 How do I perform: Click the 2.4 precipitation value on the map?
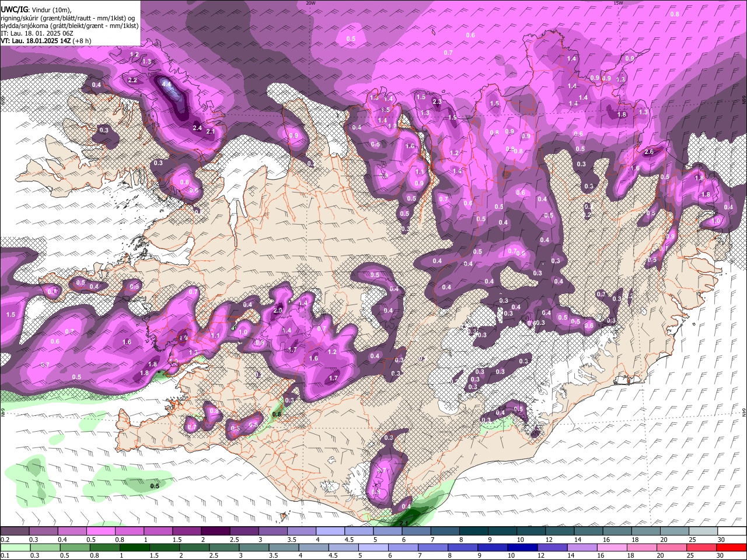tap(197, 128)
